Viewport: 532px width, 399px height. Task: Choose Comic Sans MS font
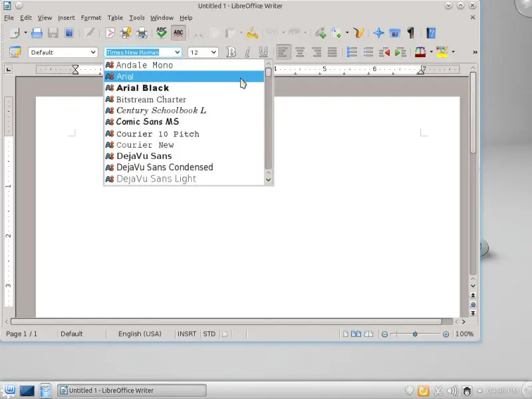(184, 122)
